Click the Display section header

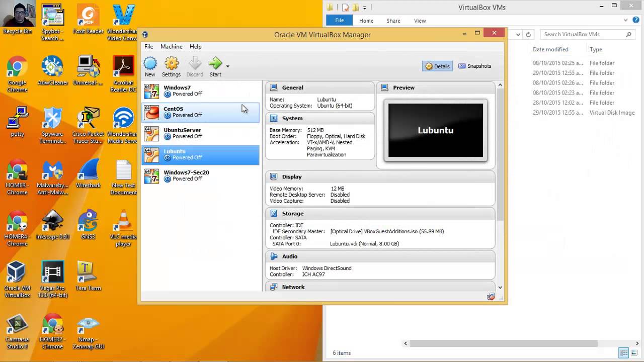[x=380, y=176]
